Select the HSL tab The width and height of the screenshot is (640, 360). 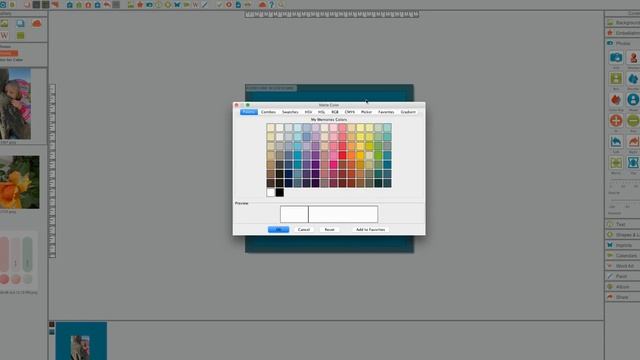tap(321, 112)
